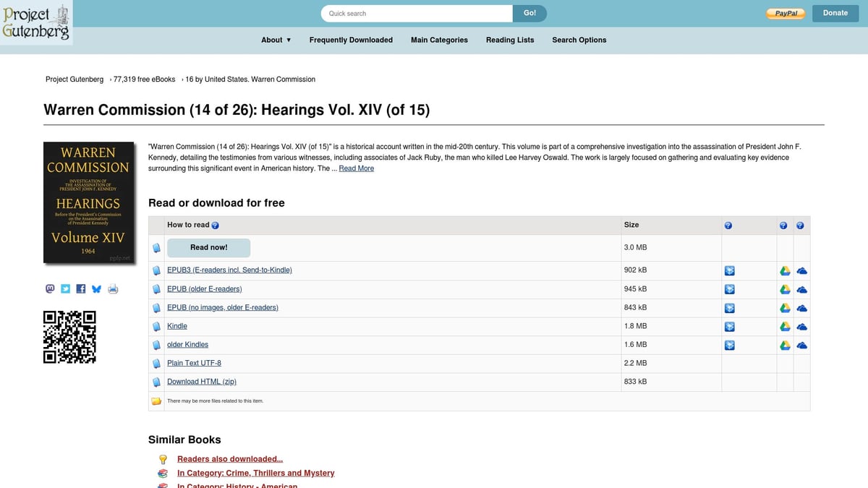The height and width of the screenshot is (488, 868).
Task: Click the Go! search button
Action: coord(529,13)
